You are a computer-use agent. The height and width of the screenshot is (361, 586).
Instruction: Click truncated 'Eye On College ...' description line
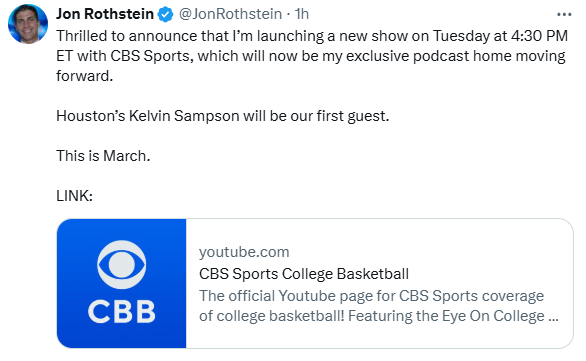pos(379,316)
